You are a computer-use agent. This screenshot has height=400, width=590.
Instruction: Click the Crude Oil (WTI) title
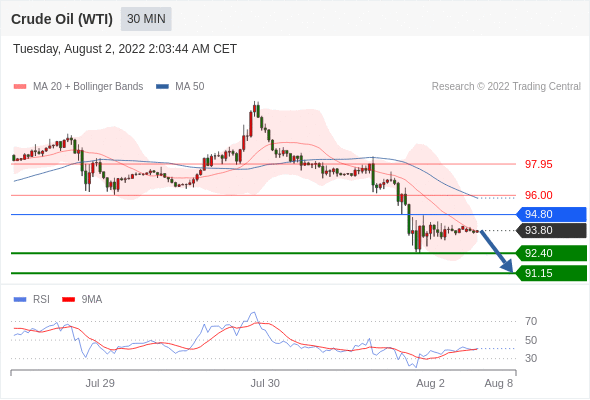click(62, 19)
